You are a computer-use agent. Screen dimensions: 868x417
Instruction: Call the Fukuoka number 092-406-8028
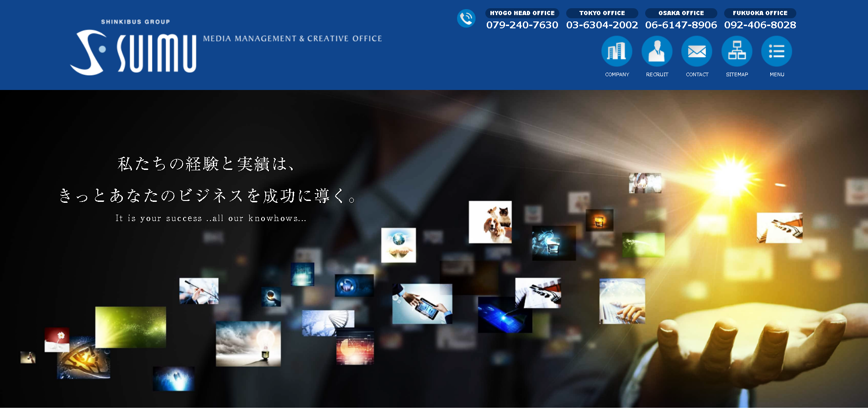pyautogui.click(x=760, y=25)
